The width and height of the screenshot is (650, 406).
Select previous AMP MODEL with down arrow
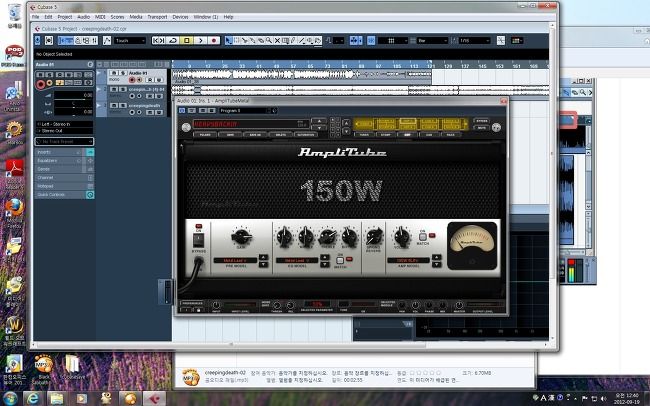coord(437,264)
